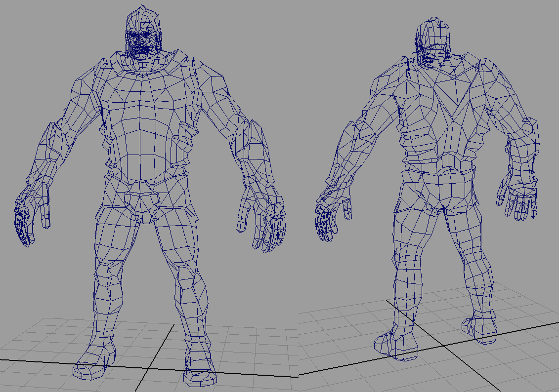Click the upper back in rear view

440,99
